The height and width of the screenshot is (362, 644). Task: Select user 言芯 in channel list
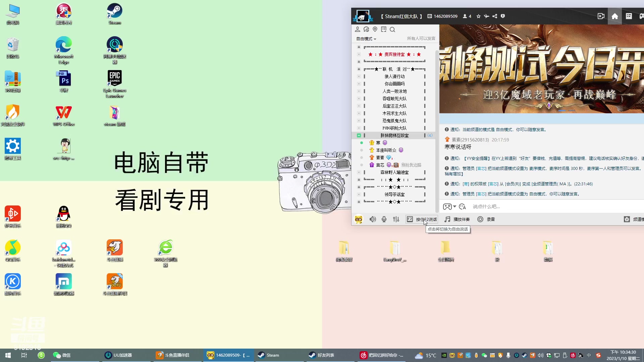[x=380, y=165]
